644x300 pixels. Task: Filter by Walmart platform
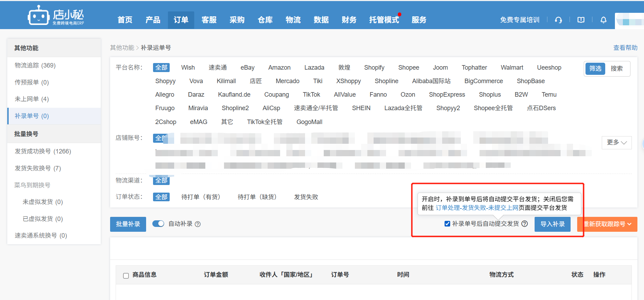point(512,68)
